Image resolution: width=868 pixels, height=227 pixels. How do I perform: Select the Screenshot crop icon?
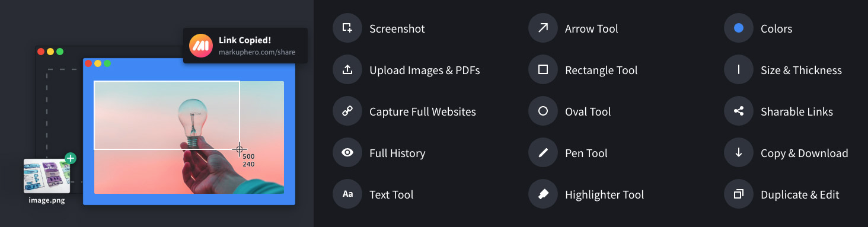(x=347, y=28)
